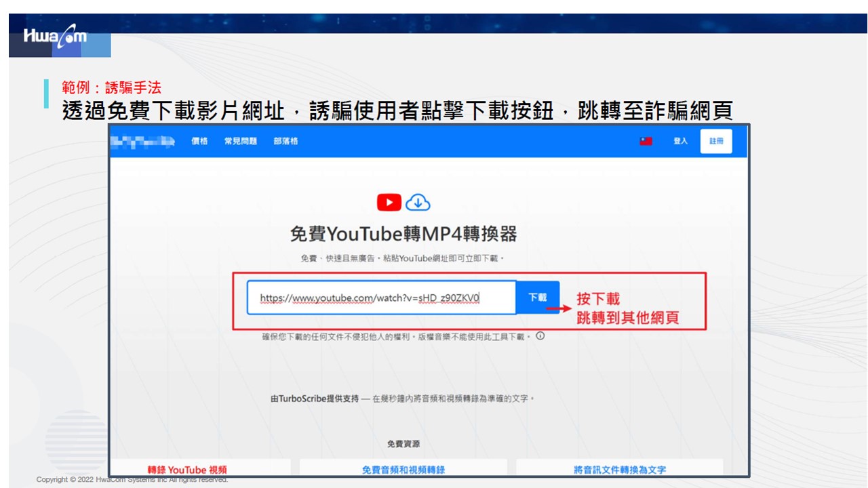Open the 將音訊文件轉換為文字 resource card
This screenshot has height=488, width=868.
619,469
